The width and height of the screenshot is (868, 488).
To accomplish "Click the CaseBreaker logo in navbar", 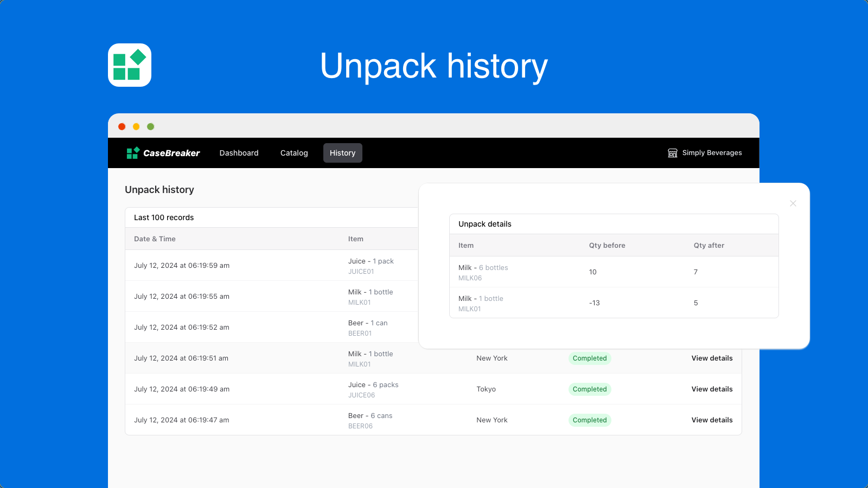I will tap(163, 153).
